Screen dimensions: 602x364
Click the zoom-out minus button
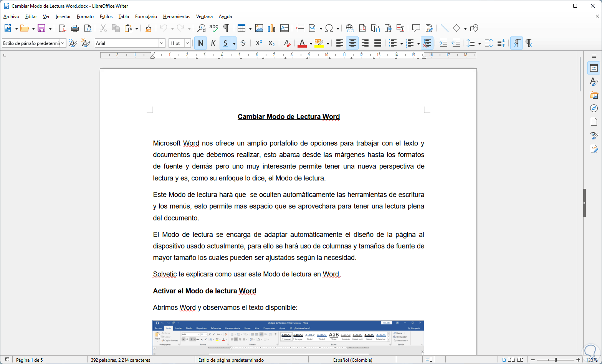click(533, 360)
